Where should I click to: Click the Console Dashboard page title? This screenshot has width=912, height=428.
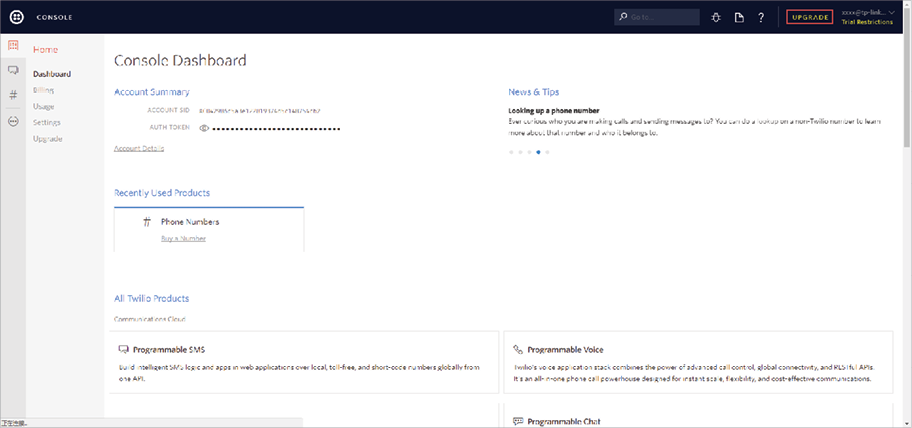click(180, 60)
